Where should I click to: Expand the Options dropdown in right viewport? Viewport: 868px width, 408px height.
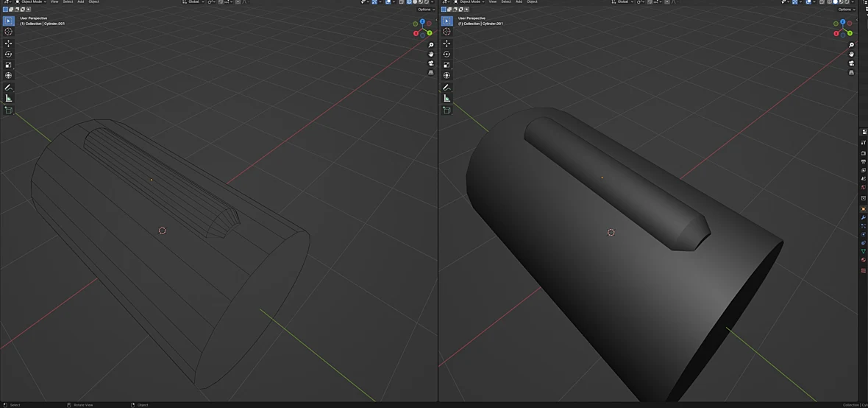click(845, 10)
